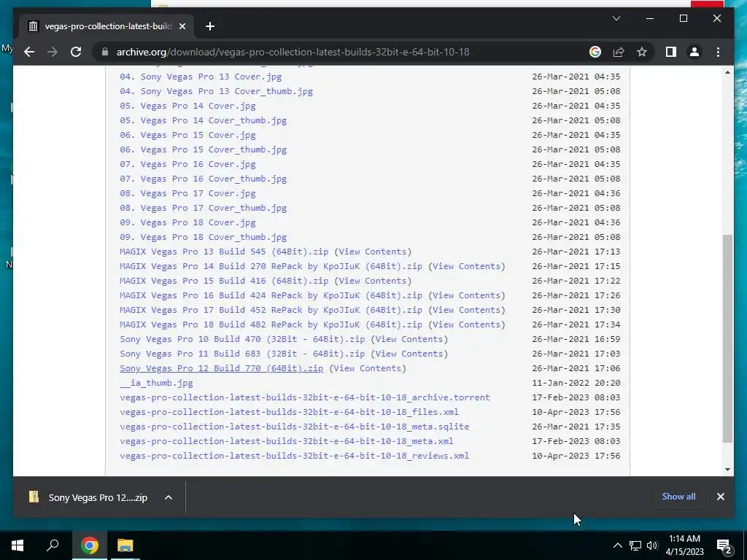Open taskbar clock and date

point(684,545)
